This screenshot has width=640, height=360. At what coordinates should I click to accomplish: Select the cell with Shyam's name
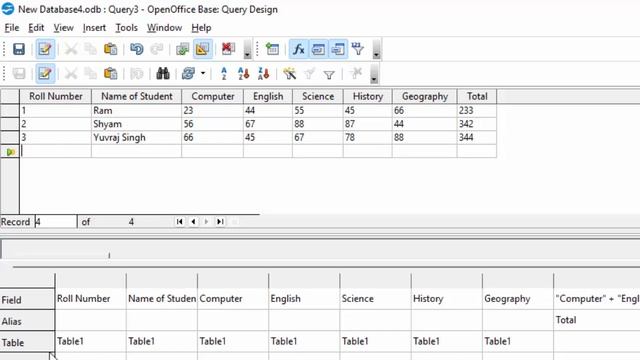point(137,124)
